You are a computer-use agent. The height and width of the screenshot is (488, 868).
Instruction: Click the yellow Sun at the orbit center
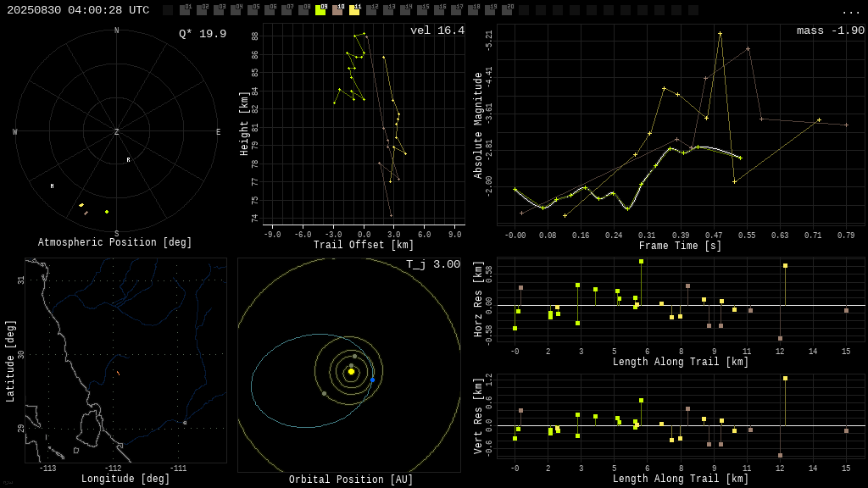(351, 372)
